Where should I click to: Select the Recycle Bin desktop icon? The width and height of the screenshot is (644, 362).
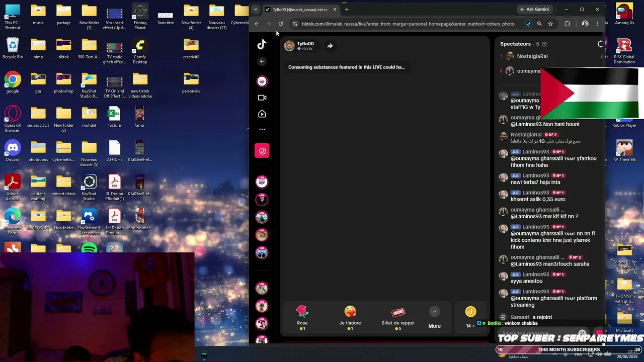pos(13,48)
